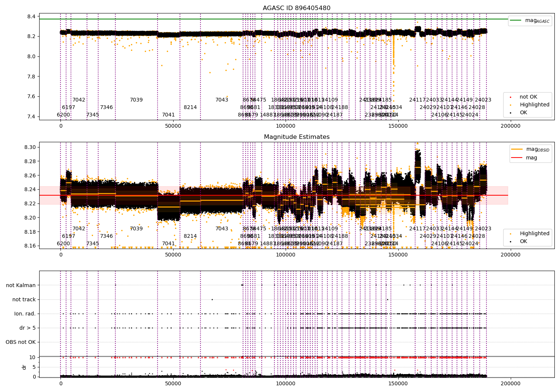Click x-tick '150000' under the top plot
This screenshot has height=392, width=560.
pyautogui.click(x=398, y=126)
